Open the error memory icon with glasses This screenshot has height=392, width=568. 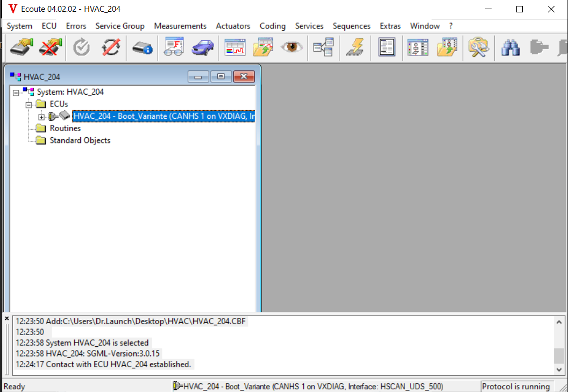tap(174, 47)
